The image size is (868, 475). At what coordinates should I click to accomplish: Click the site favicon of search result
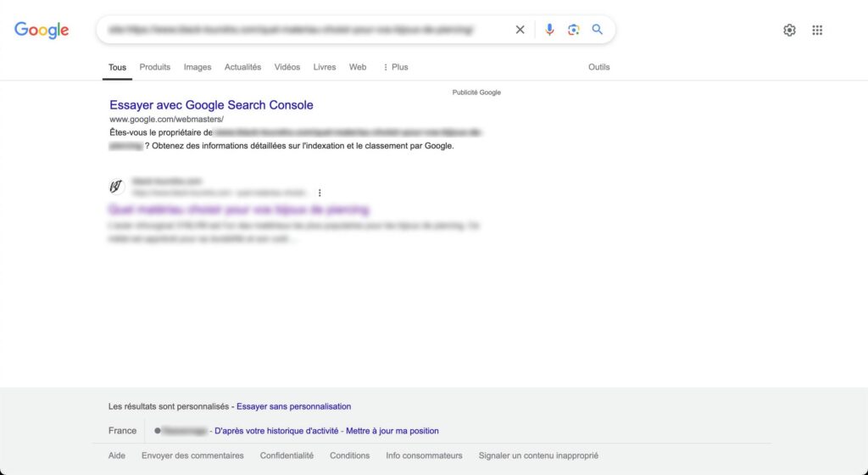pyautogui.click(x=116, y=187)
